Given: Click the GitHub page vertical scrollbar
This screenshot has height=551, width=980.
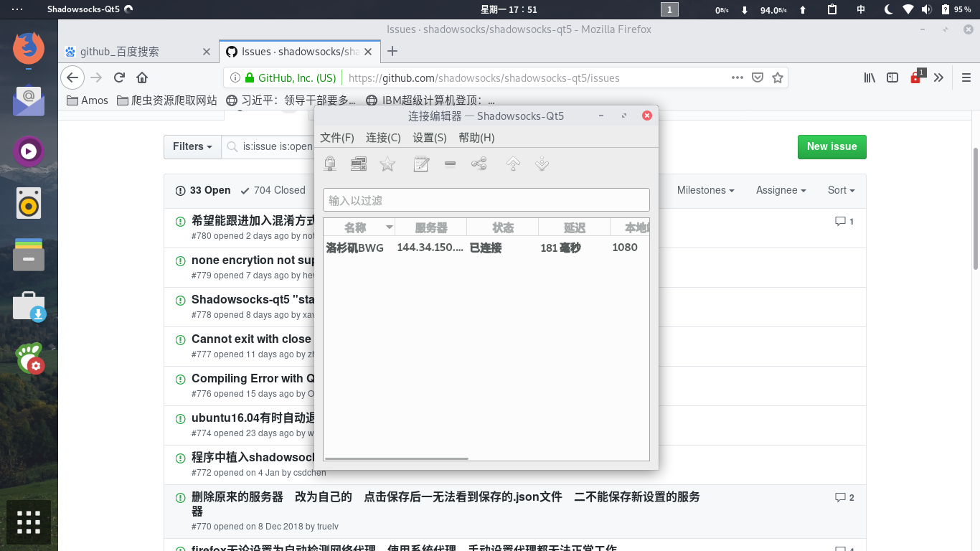Looking at the screenshot, I should pyautogui.click(x=976, y=208).
